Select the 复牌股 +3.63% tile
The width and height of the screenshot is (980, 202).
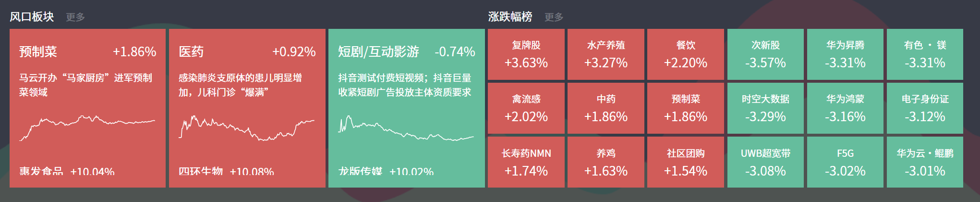point(526,54)
